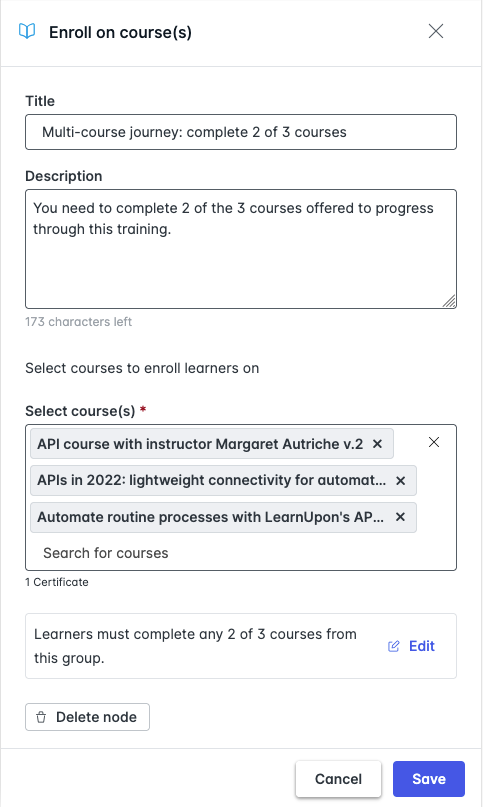Close the Enroll on course(s) panel
Image resolution: width=483 pixels, height=807 pixels.
pyautogui.click(x=436, y=31)
